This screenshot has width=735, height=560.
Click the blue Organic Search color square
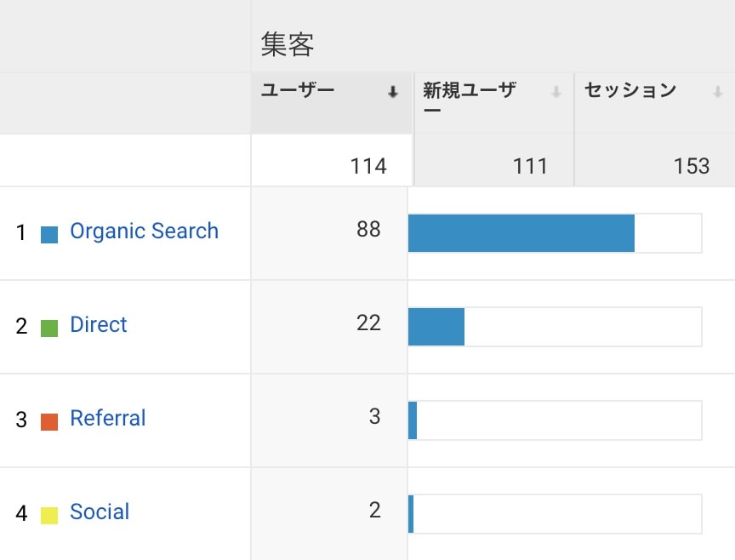click(49, 235)
